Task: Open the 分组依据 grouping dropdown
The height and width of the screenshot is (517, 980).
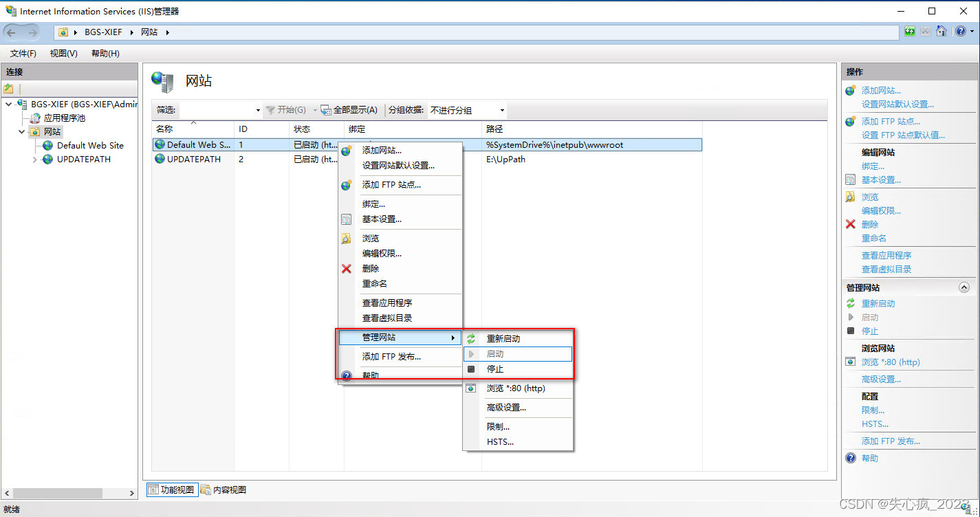Action: click(x=502, y=110)
